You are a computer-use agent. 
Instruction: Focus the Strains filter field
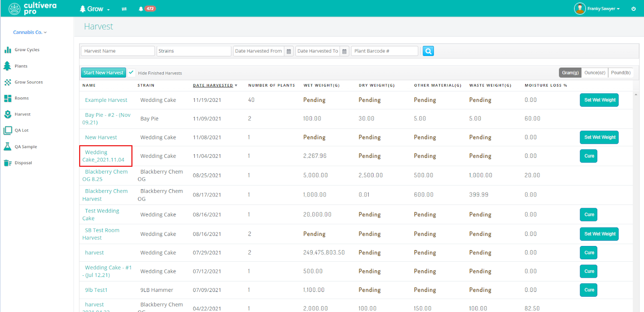(x=194, y=51)
